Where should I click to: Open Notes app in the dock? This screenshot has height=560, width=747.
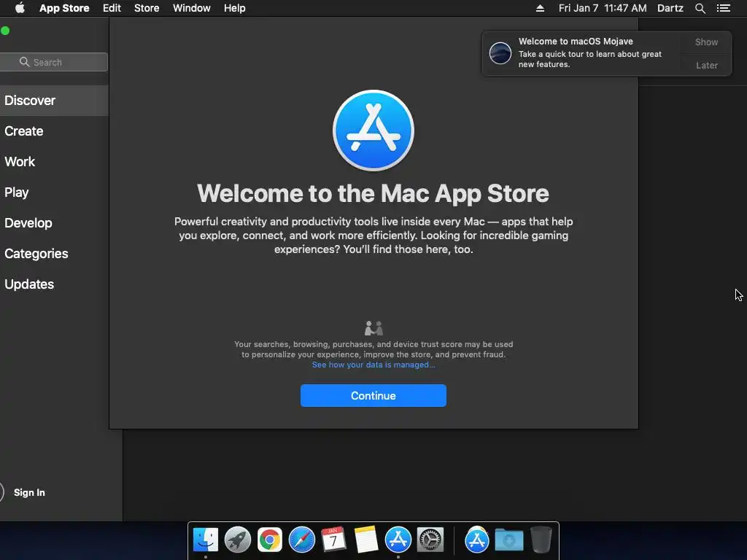[366, 540]
